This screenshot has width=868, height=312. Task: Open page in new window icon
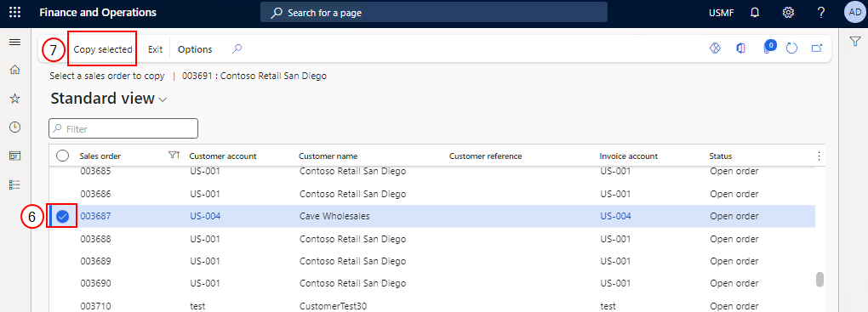tap(817, 48)
